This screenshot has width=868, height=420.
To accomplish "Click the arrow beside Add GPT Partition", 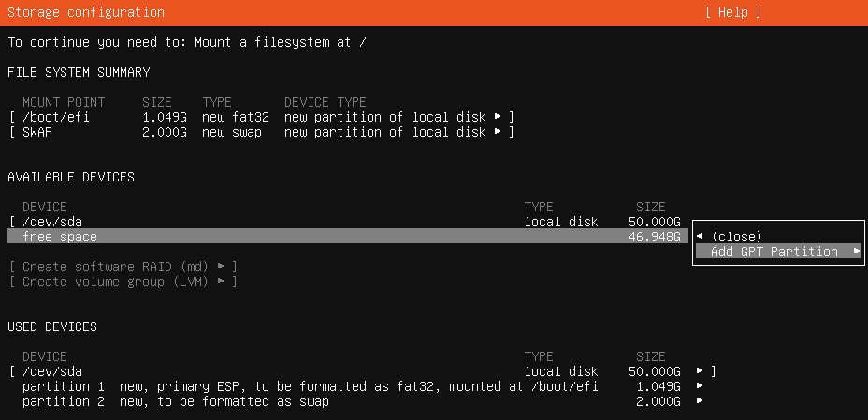I will click(857, 252).
